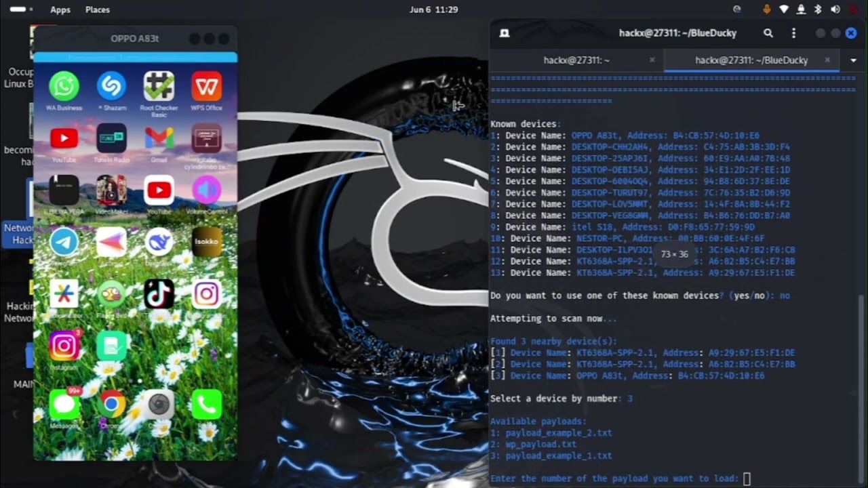Click Jun 6 11:29 clock
Viewport: 868px width, 488px height.
(x=434, y=9)
